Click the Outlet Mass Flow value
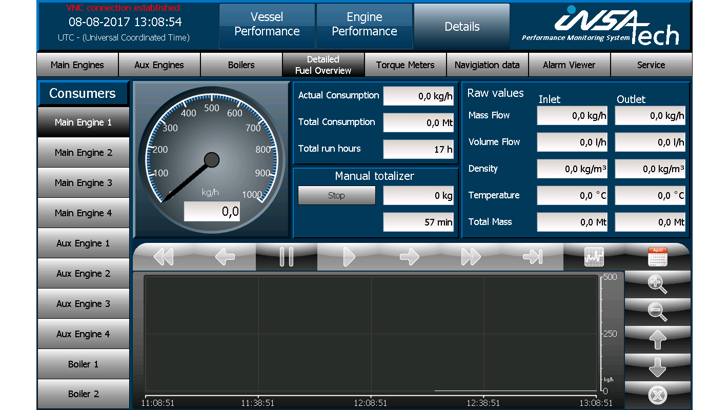728x410 pixels. [x=650, y=116]
